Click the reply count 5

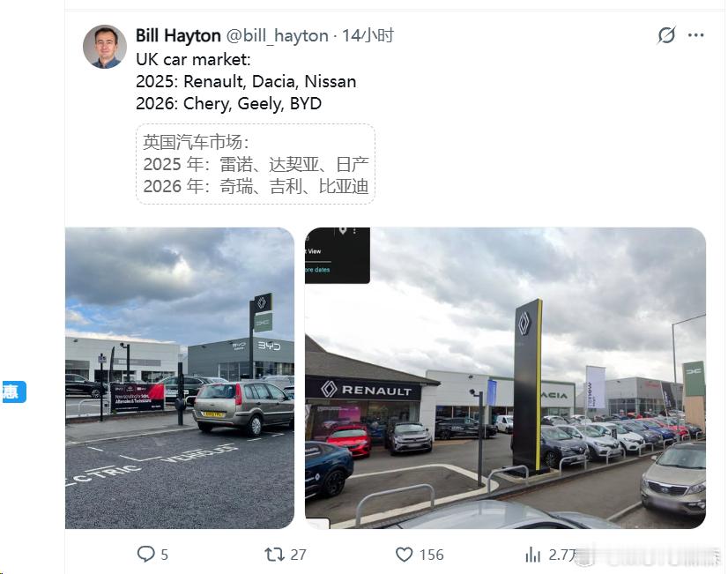(164, 555)
